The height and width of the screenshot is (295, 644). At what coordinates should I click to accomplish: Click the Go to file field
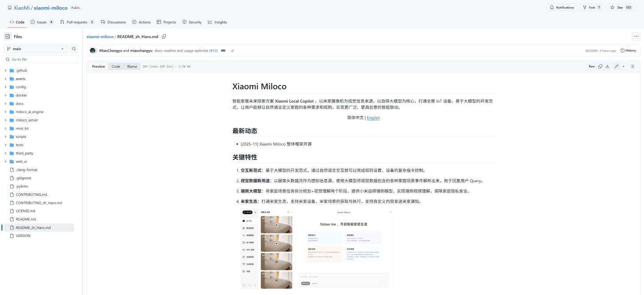[x=40, y=59]
